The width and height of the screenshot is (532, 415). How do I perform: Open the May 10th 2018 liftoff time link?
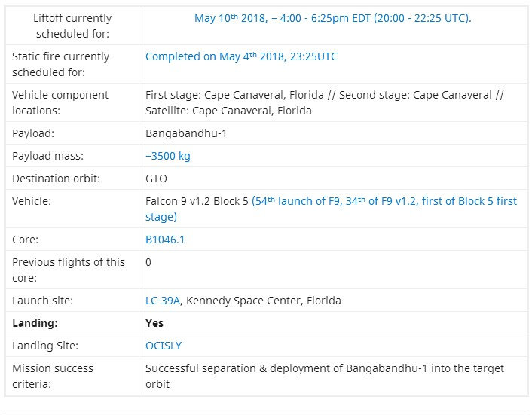pos(332,18)
